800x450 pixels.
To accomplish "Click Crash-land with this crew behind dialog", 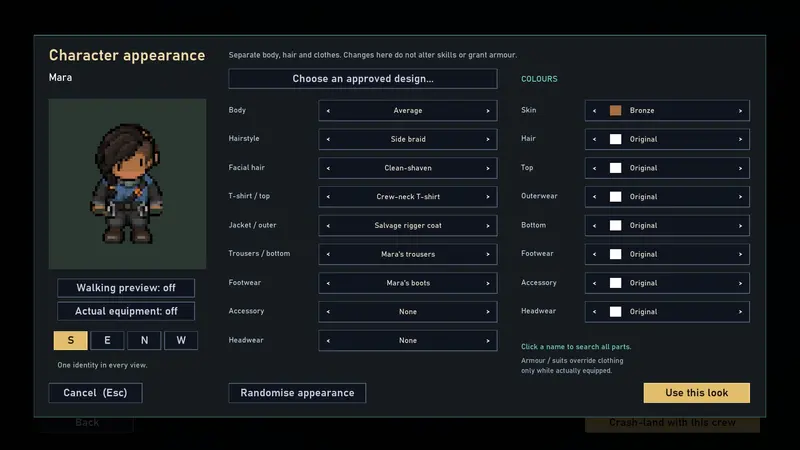I will tap(672, 423).
